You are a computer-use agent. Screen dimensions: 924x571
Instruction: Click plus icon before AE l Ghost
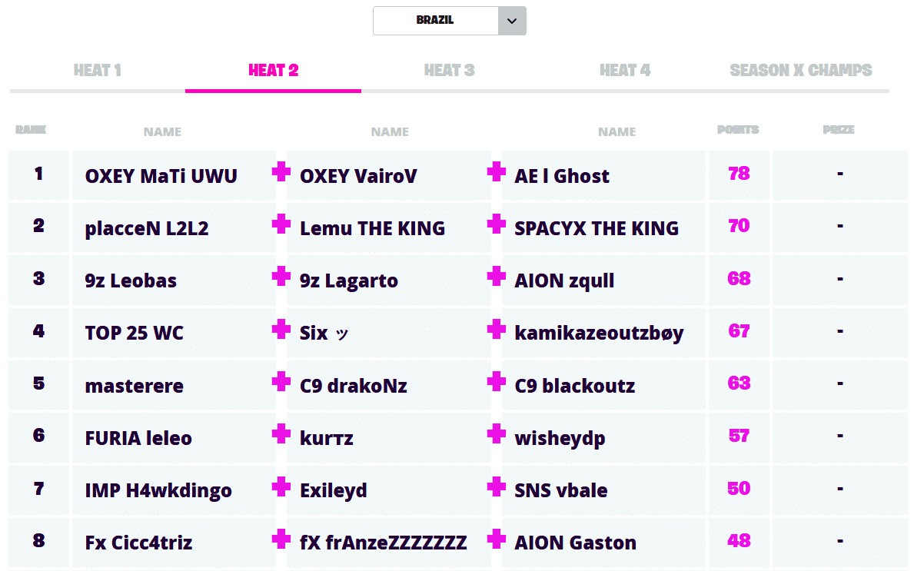click(497, 172)
